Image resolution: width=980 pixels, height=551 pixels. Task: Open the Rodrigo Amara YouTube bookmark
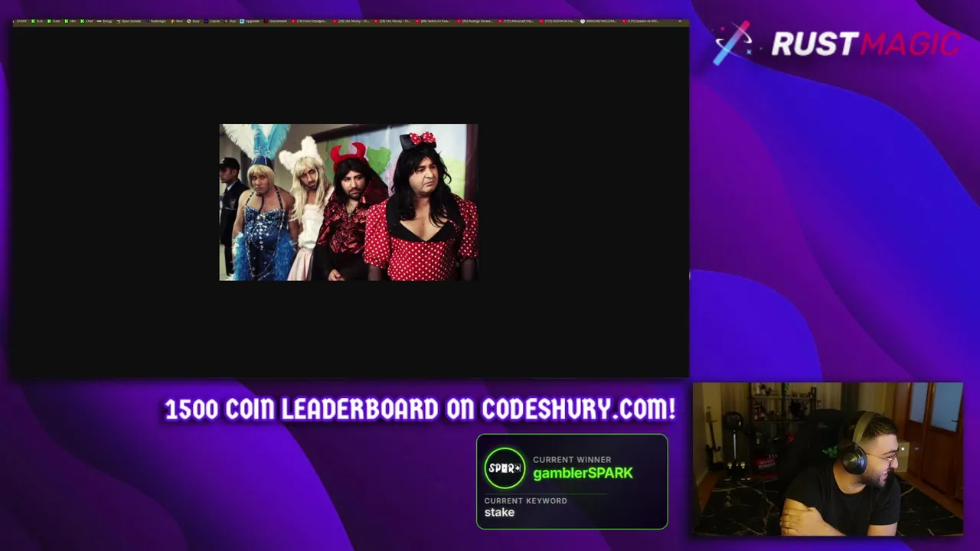click(475, 21)
